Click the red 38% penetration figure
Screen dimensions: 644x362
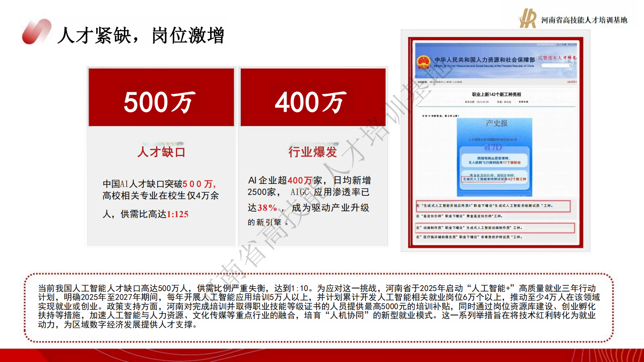tap(267, 208)
